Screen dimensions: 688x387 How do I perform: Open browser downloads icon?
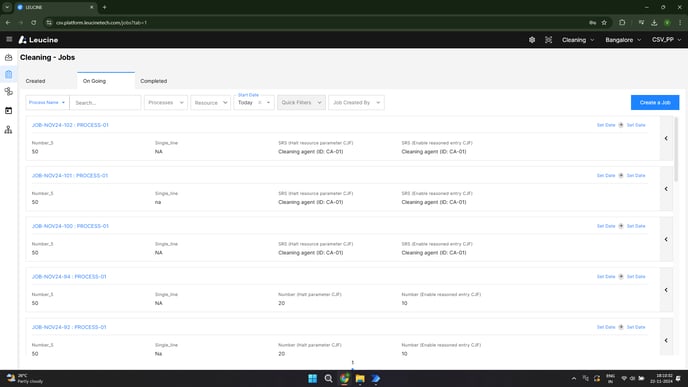pyautogui.click(x=654, y=22)
